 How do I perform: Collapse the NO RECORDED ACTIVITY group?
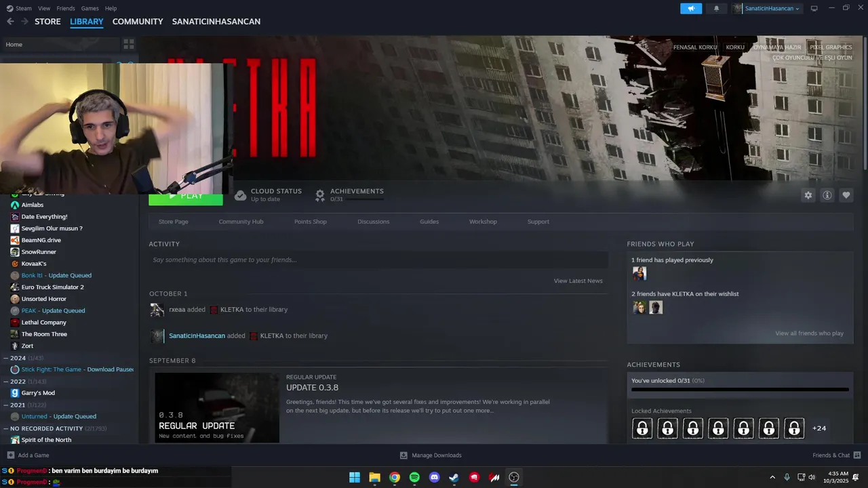[6, 428]
